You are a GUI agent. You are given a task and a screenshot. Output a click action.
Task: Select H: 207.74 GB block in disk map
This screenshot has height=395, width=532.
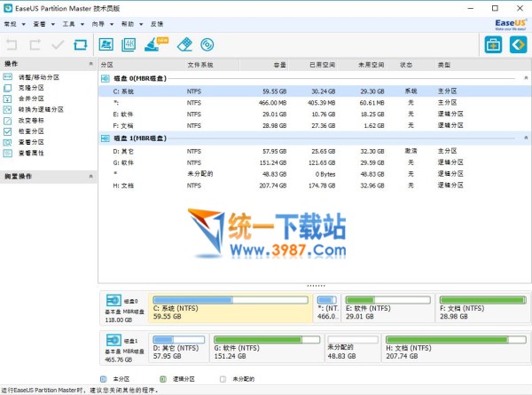coord(456,348)
